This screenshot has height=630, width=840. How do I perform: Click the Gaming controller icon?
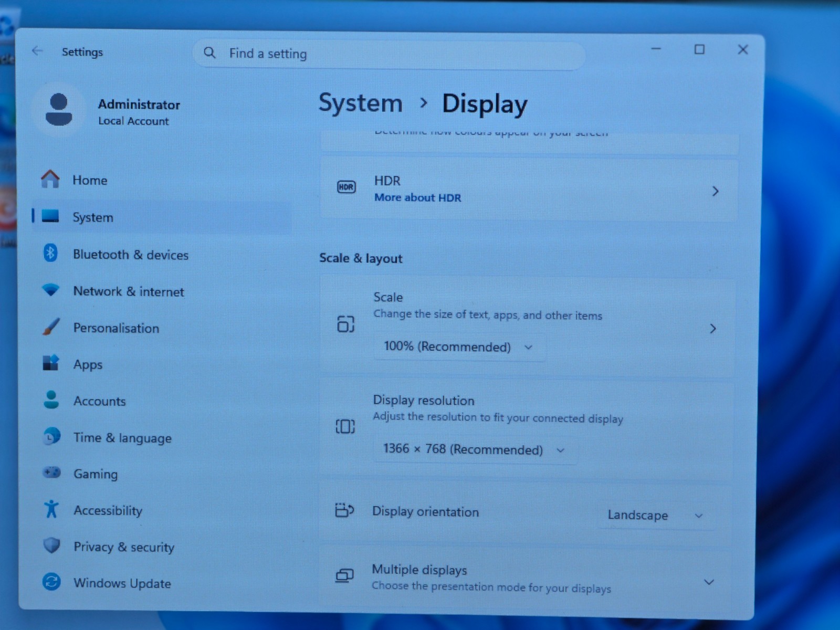[x=51, y=473]
